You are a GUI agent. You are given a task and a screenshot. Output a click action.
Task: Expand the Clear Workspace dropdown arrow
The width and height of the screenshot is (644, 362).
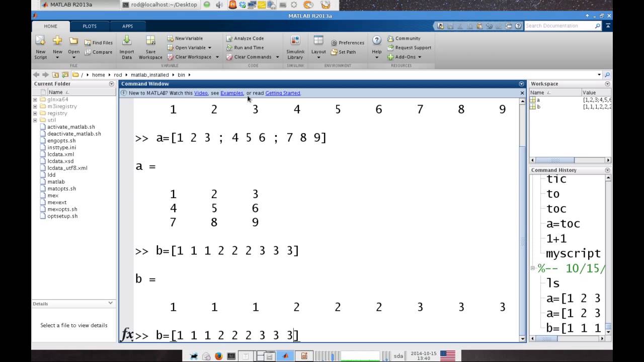coord(217,57)
